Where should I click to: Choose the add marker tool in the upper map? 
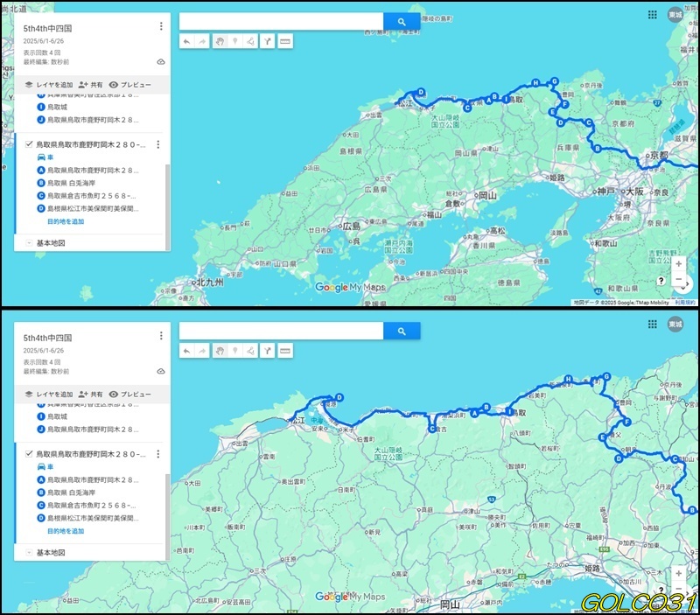[234, 40]
